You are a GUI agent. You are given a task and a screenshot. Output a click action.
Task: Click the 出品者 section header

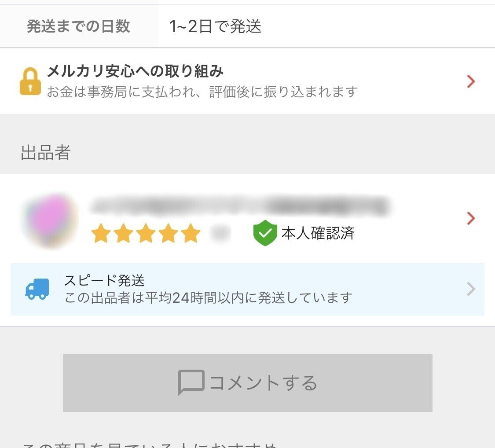46,152
